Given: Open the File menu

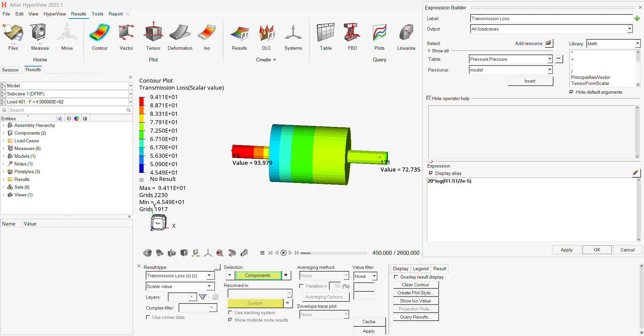Looking at the screenshot, I should (6, 14).
